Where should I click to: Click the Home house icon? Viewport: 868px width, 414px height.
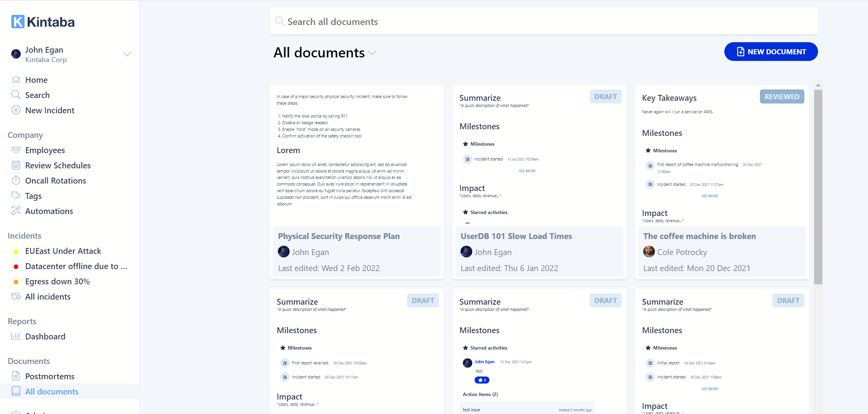pyautogui.click(x=16, y=80)
